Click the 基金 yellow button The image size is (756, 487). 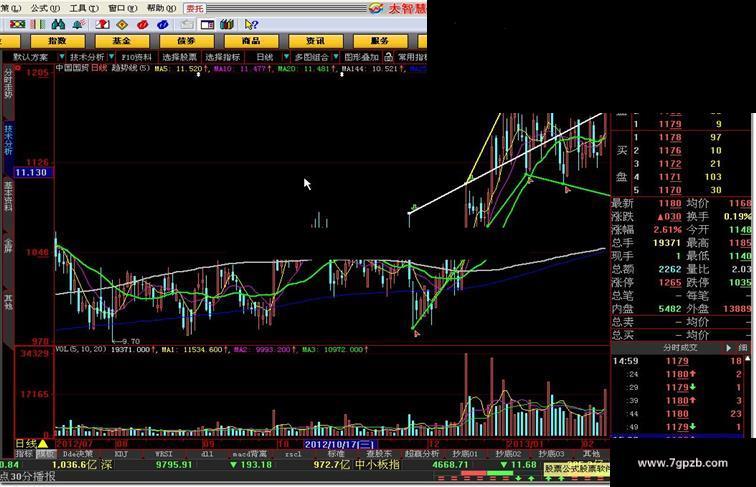[122, 41]
